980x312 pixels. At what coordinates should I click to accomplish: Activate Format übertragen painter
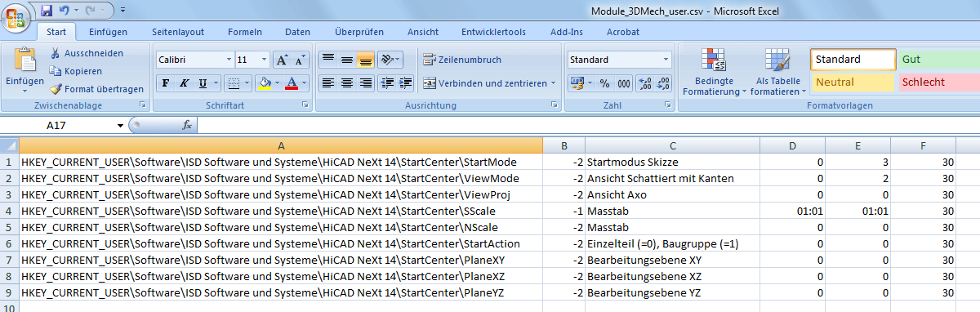point(96,89)
